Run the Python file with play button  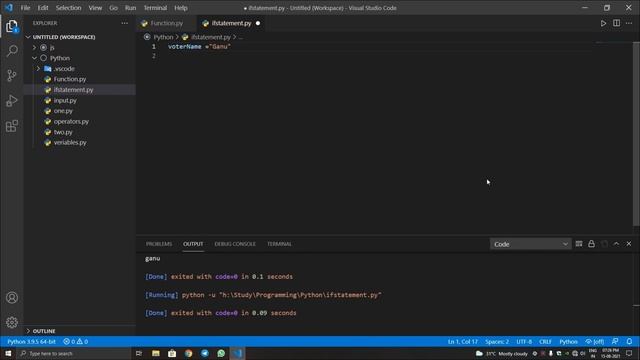tap(603, 23)
